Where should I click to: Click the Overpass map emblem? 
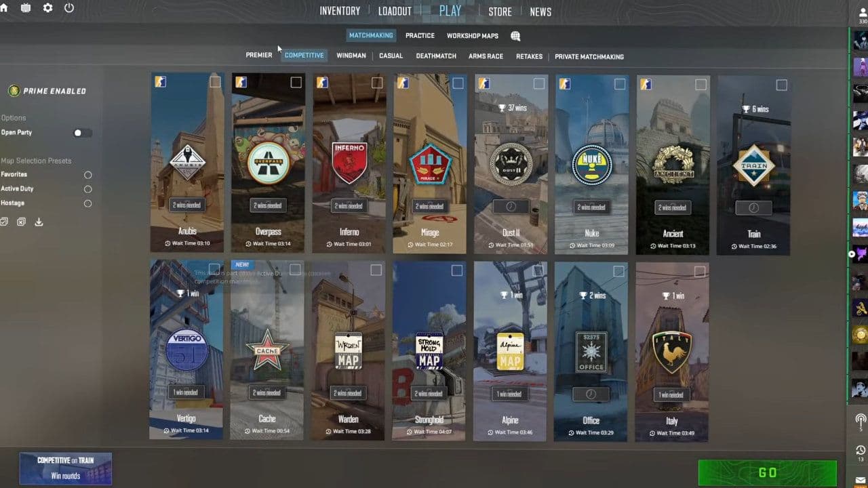coord(268,161)
